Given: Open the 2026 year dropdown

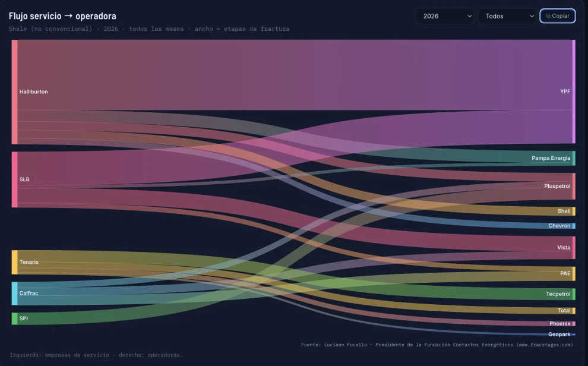Looking at the screenshot, I should click(444, 16).
